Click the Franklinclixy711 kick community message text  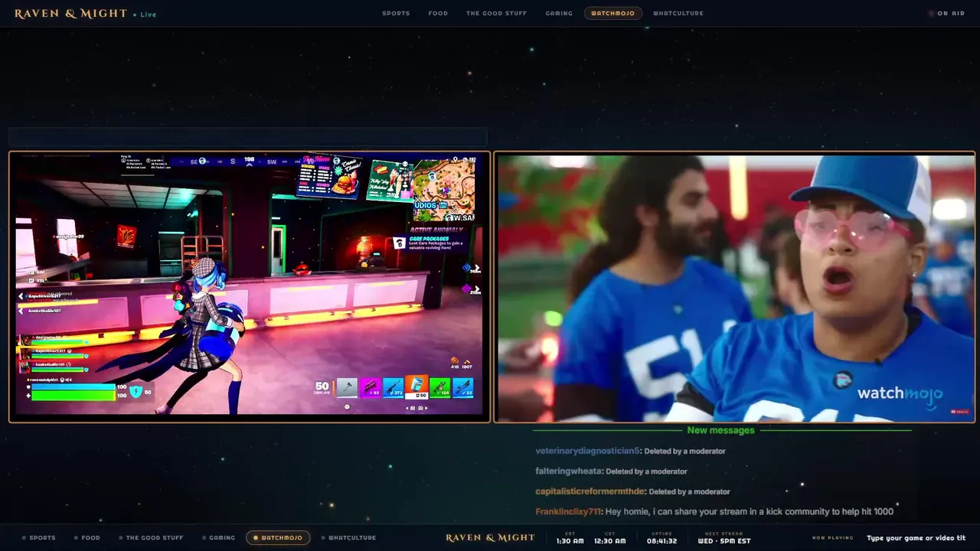750,511
